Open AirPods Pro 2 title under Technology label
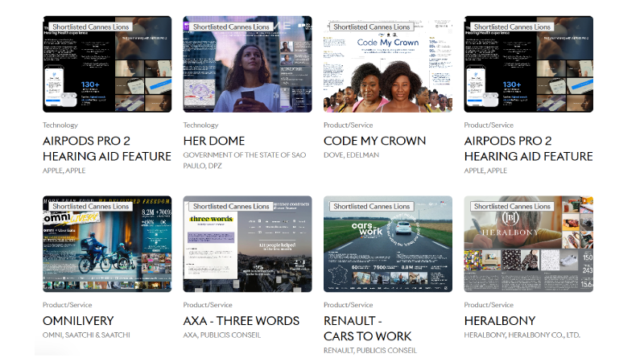Screen dimensions: 644x362 click(x=107, y=149)
